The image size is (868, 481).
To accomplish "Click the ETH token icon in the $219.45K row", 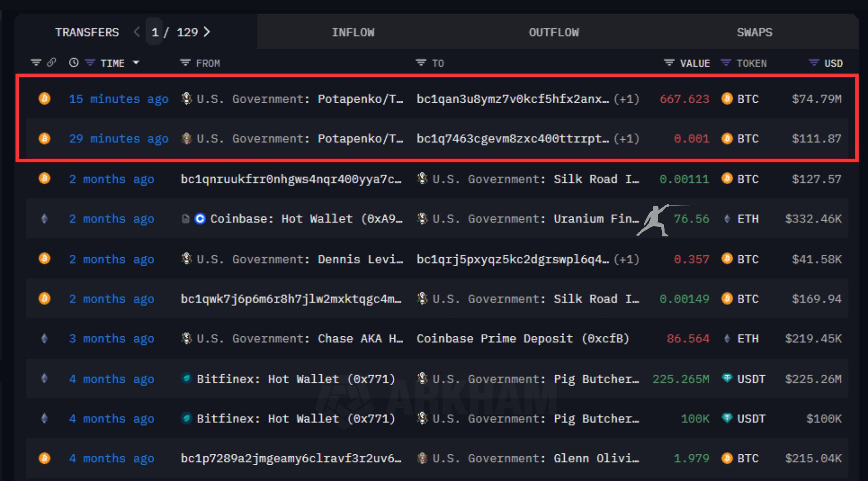I will [x=727, y=339].
